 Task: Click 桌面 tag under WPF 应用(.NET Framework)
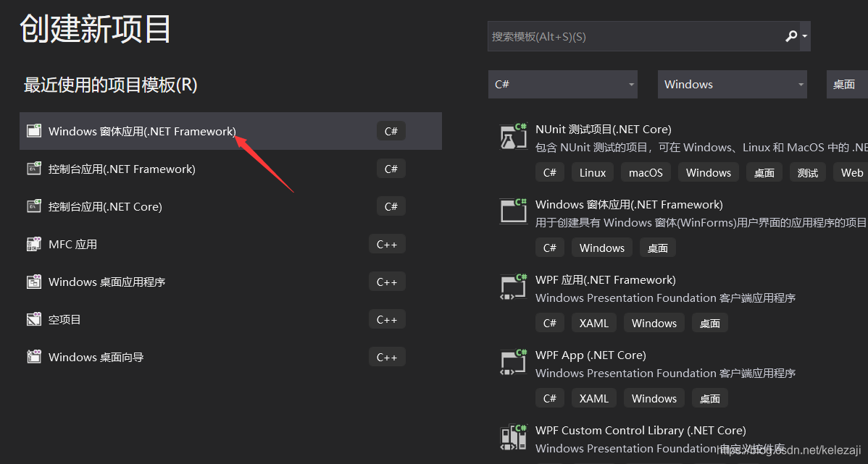[709, 323]
